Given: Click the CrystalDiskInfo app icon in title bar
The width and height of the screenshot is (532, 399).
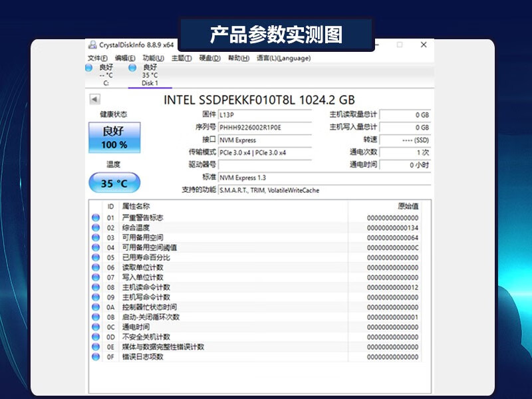Looking at the screenshot, I should [x=92, y=45].
